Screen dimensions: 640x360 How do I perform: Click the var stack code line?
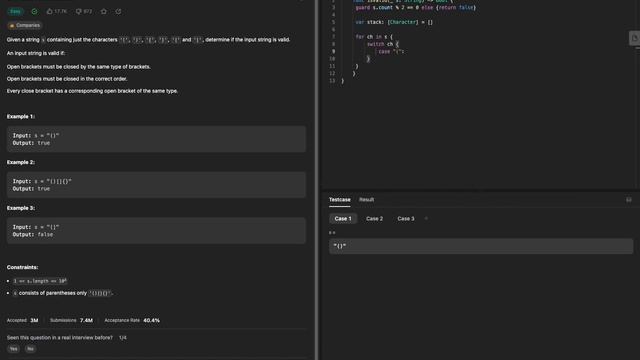pos(394,22)
